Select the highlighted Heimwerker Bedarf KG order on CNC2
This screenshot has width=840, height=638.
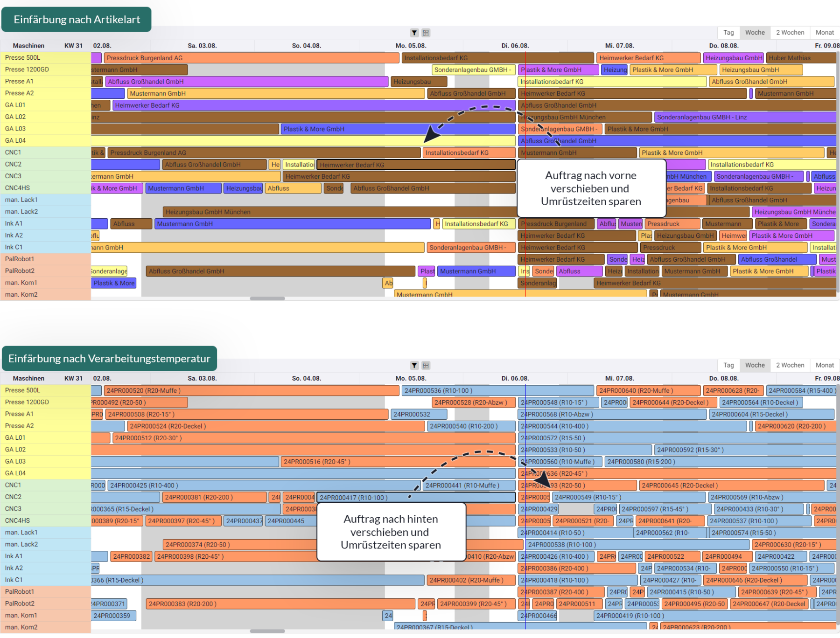tap(415, 165)
